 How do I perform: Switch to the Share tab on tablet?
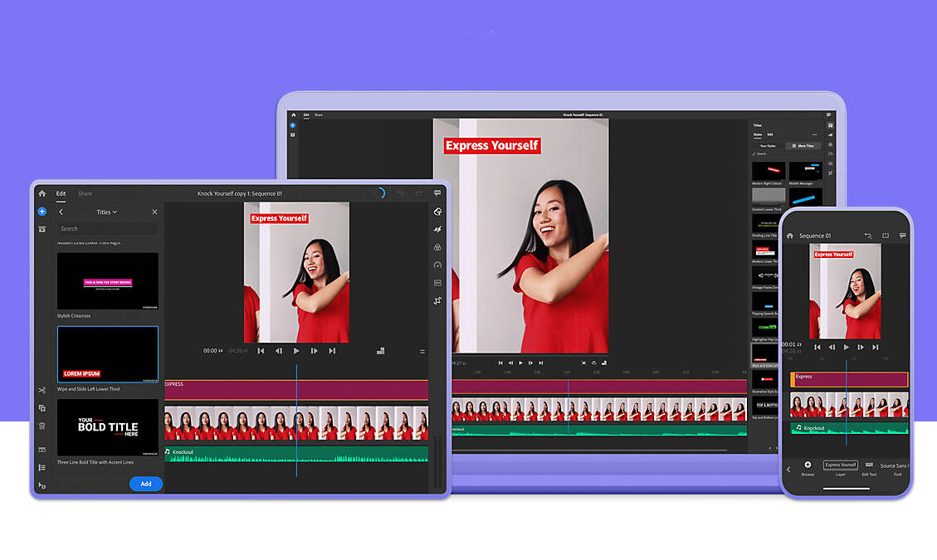click(85, 193)
